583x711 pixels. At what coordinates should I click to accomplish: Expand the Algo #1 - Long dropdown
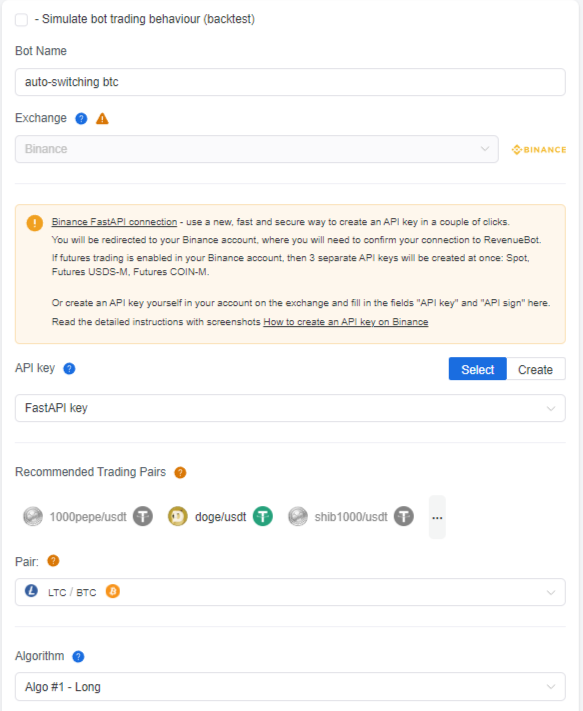pos(290,687)
